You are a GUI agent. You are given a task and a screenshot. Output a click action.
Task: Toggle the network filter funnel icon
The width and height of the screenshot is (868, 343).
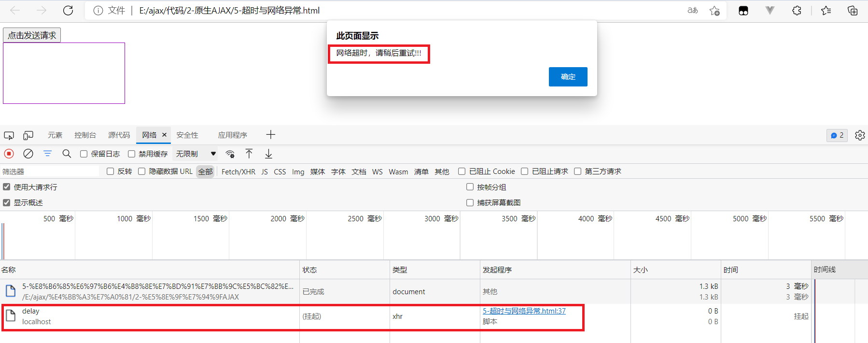(47, 154)
